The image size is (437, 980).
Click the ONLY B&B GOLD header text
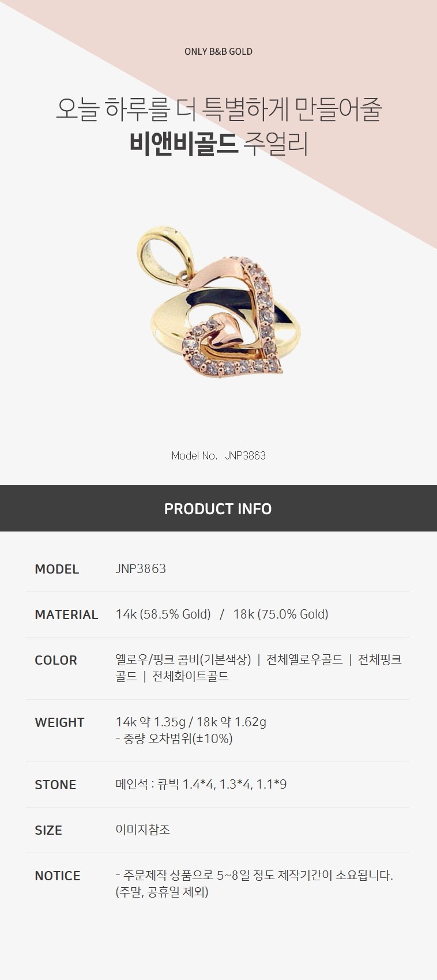coord(218,51)
